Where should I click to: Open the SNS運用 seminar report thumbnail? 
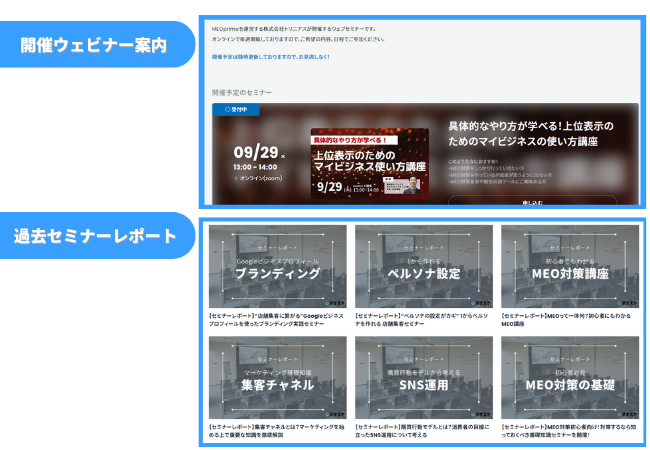tap(424, 377)
